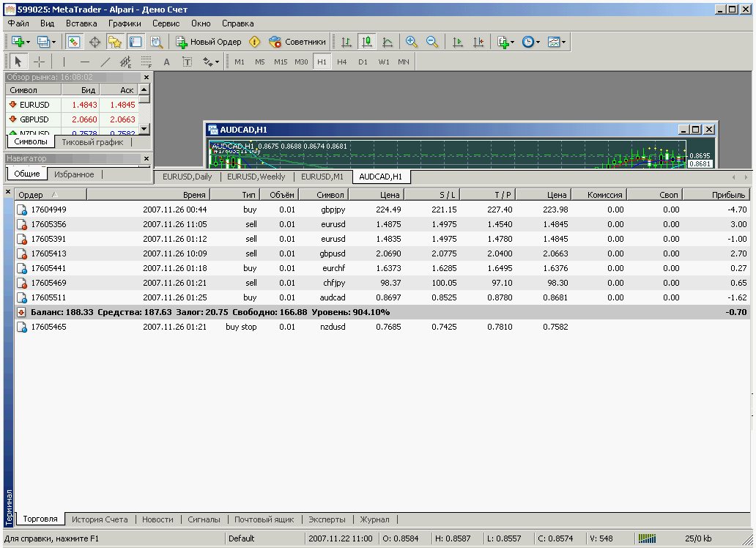Open the chart periodicity clock dropdown
This screenshot has width=756, height=548.
pyautogui.click(x=538, y=42)
